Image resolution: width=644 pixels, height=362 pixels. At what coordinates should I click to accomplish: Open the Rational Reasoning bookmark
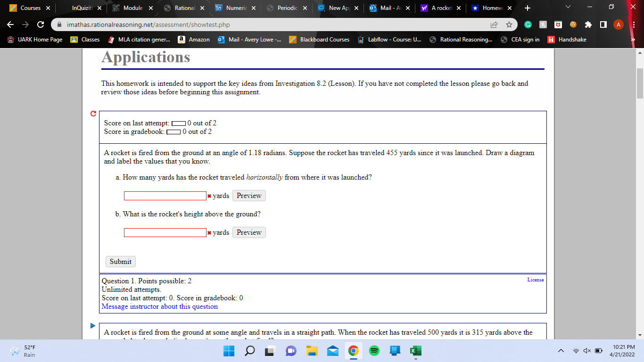point(461,40)
